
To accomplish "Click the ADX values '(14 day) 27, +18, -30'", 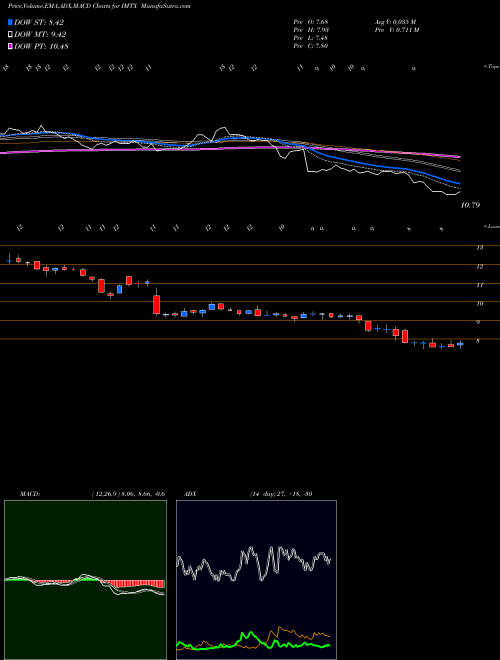I will 281,494.
